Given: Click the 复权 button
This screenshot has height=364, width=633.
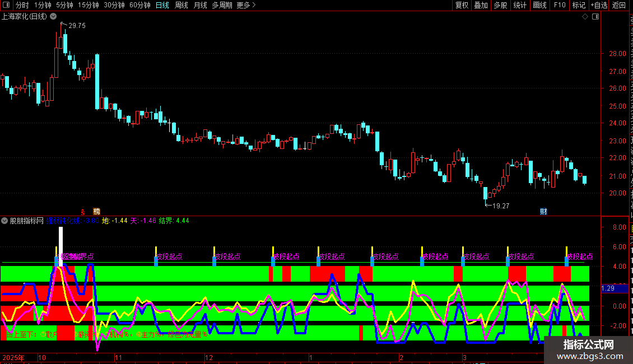Looking at the screenshot, I should (462, 5).
